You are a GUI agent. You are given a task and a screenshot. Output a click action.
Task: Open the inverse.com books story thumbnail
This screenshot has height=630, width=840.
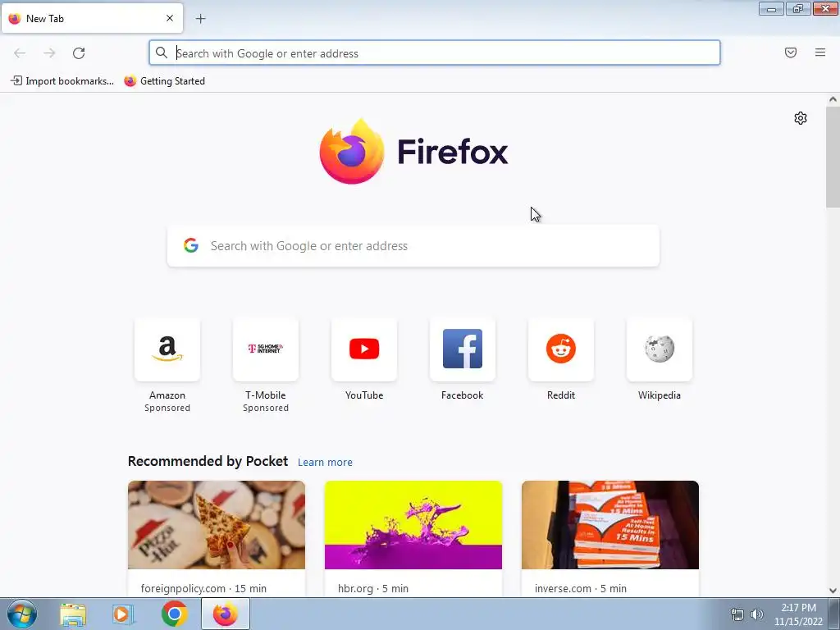coord(610,525)
